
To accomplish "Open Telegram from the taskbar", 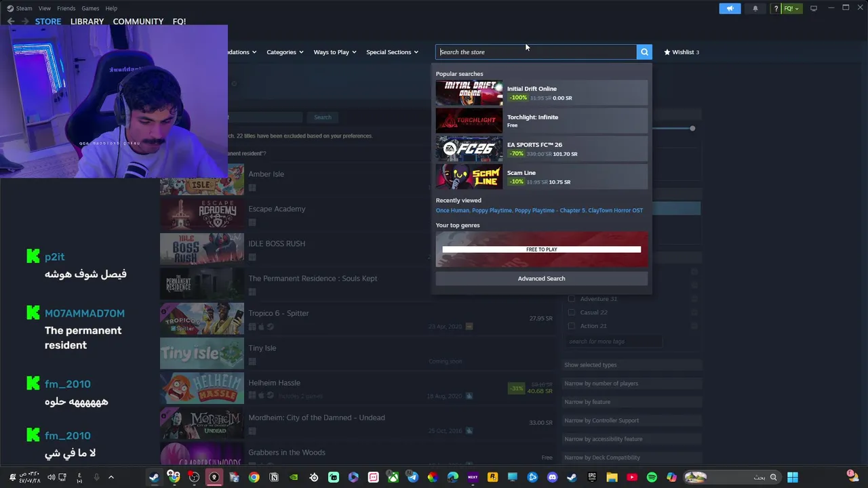I will (x=412, y=477).
